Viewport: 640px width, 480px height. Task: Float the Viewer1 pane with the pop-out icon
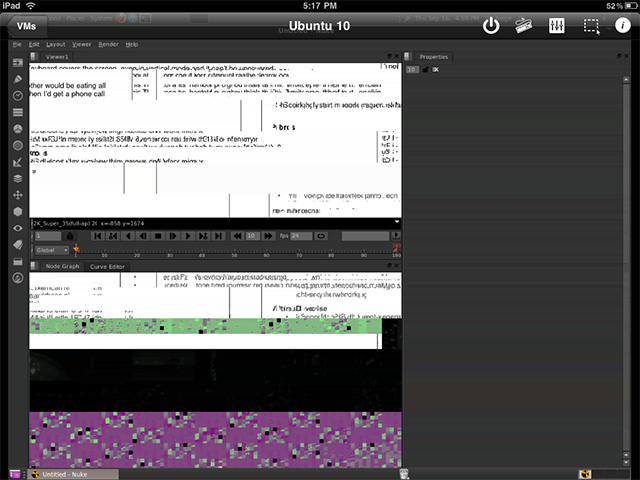(x=389, y=56)
